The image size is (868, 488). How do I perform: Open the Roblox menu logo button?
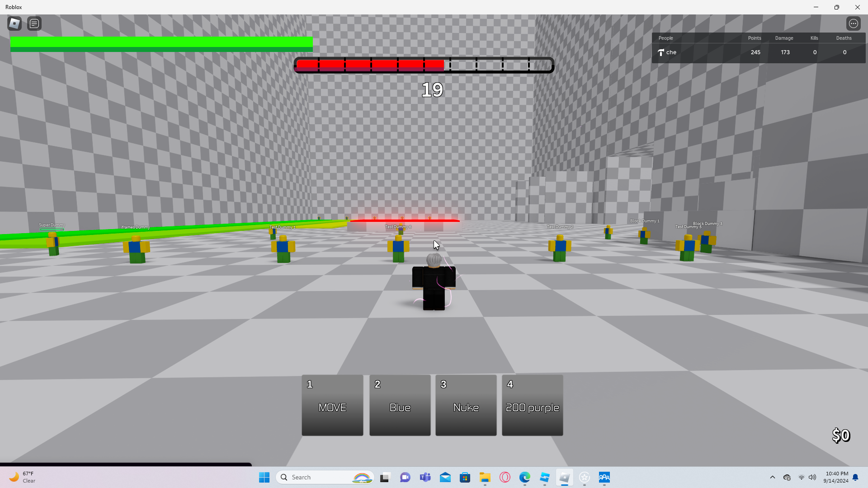14,23
